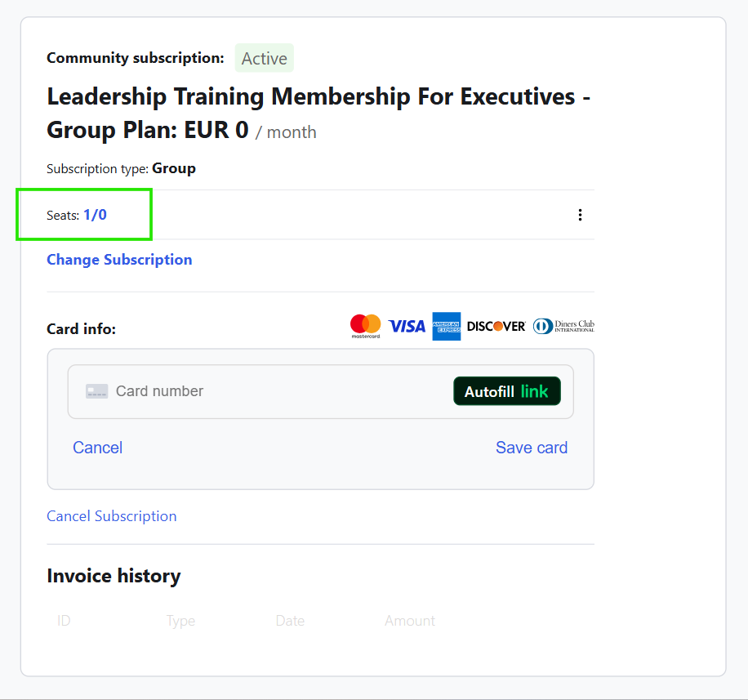Click the Invoice history heading

114,576
